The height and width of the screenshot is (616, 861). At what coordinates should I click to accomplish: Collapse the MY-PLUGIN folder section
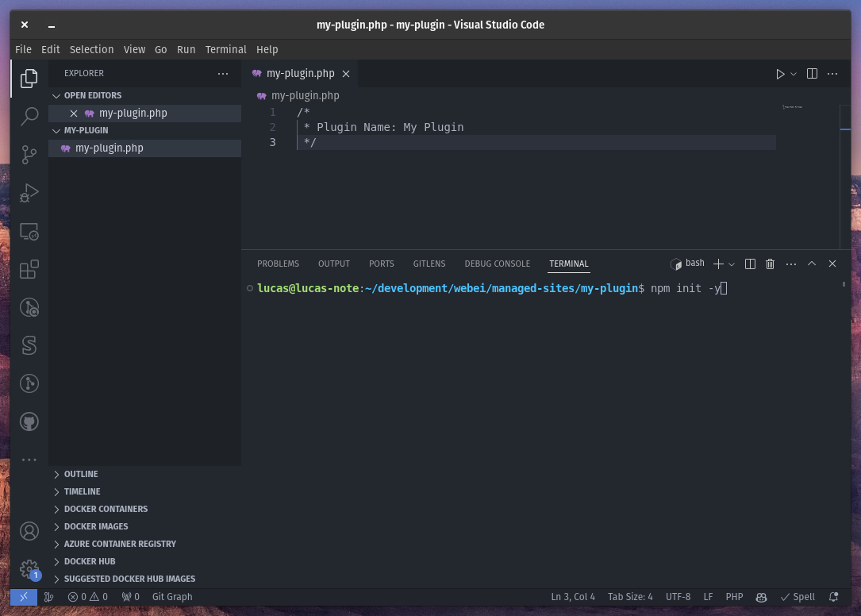pos(145,131)
